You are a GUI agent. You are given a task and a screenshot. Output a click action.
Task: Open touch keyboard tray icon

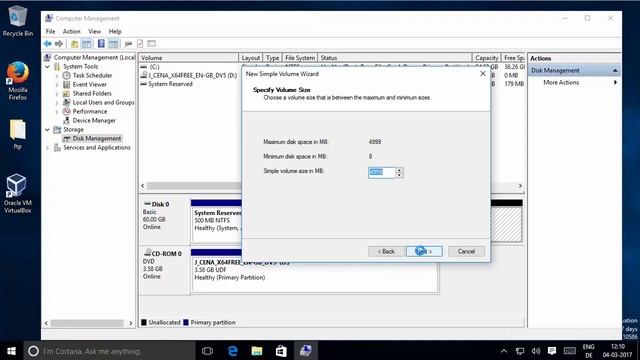569,351
